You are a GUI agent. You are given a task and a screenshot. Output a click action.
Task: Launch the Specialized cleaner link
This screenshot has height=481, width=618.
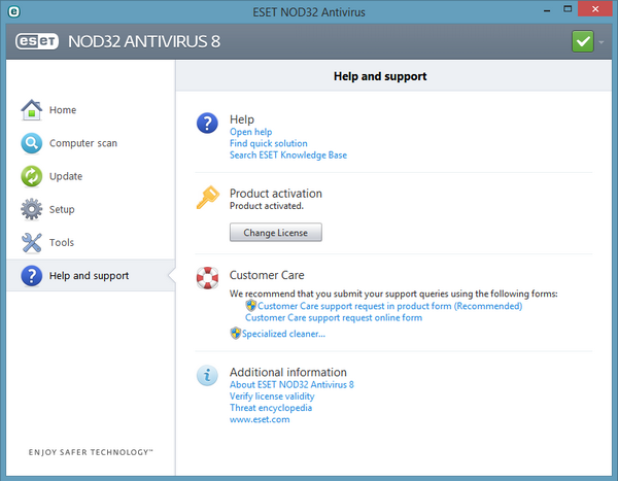[283, 334]
